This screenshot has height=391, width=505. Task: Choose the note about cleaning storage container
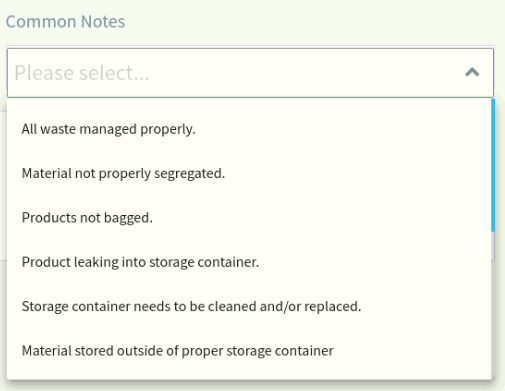(249, 306)
